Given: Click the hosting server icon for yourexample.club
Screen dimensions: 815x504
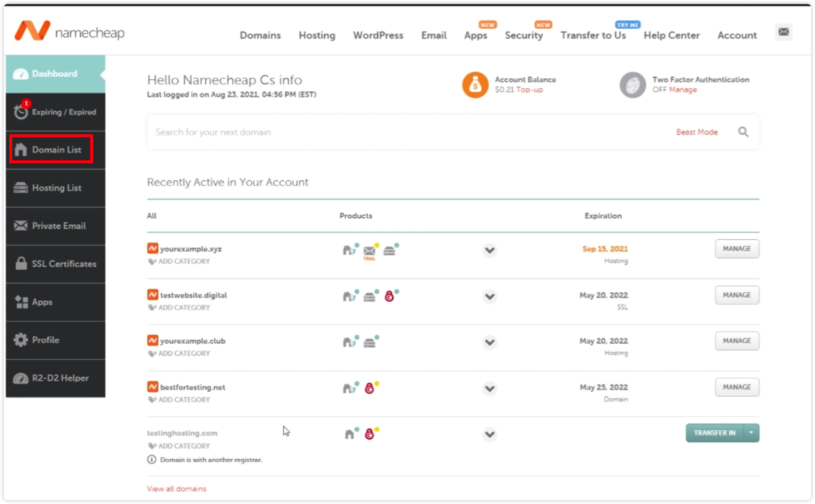Looking at the screenshot, I should coord(370,342).
